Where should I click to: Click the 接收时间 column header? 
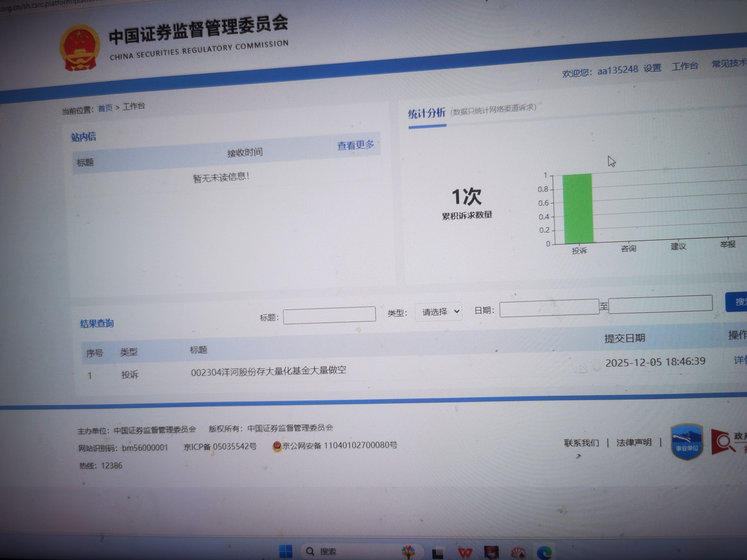(245, 153)
